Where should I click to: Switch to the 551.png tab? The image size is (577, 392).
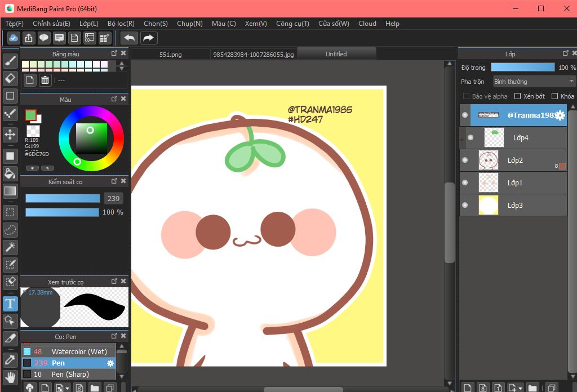(x=170, y=55)
